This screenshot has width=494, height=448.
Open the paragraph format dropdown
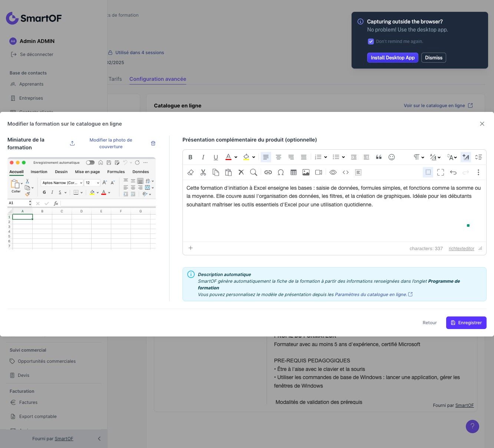pyautogui.click(x=419, y=157)
